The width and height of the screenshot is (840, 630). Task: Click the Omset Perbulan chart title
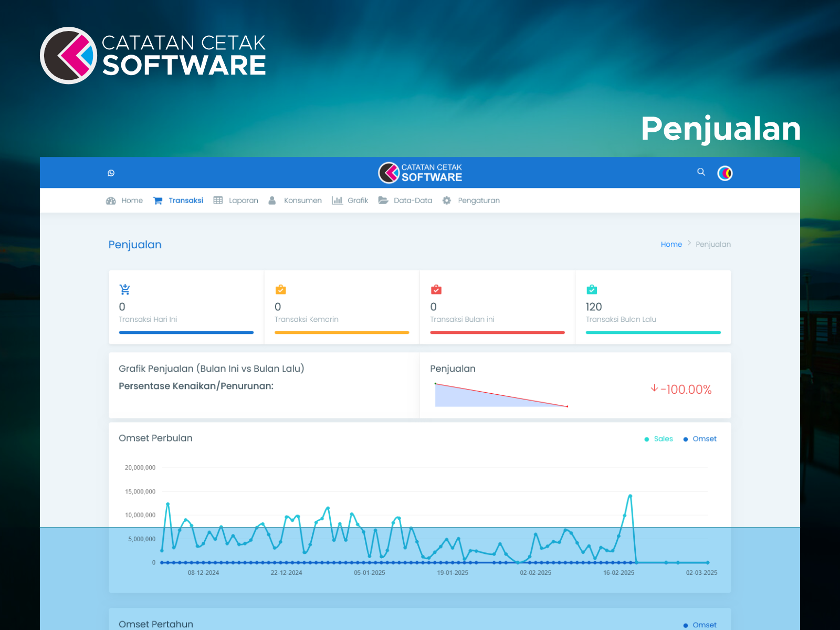point(155,438)
